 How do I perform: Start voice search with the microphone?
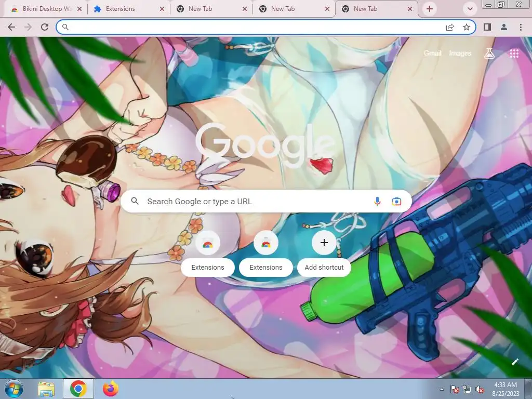pos(377,201)
